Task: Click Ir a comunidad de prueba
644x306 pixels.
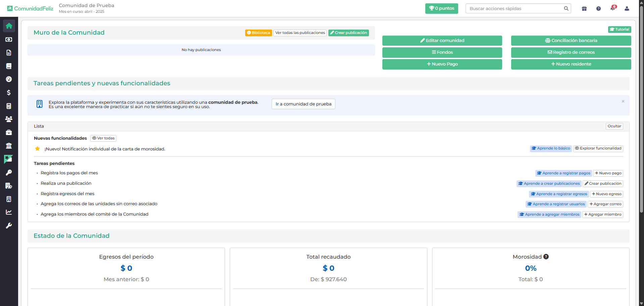Action: click(x=304, y=104)
